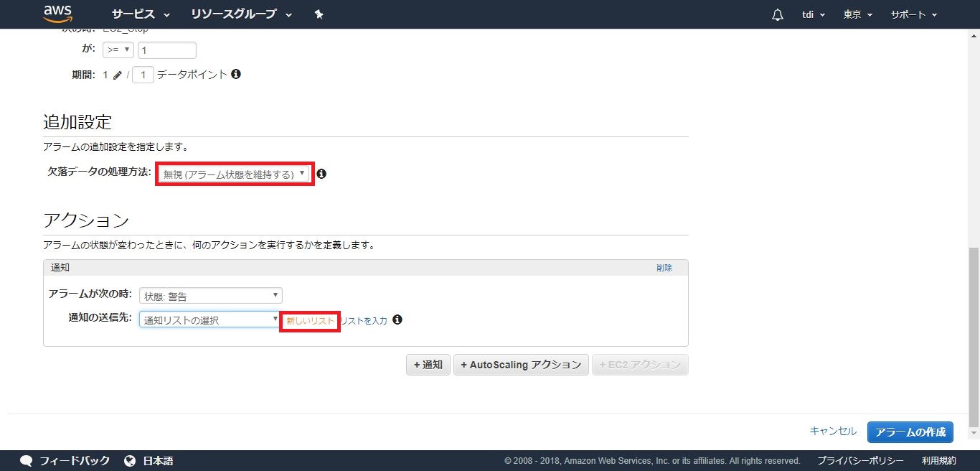The width and height of the screenshot is (980, 471).
Task: Click info icon next to データポイント
Action: [x=236, y=74]
